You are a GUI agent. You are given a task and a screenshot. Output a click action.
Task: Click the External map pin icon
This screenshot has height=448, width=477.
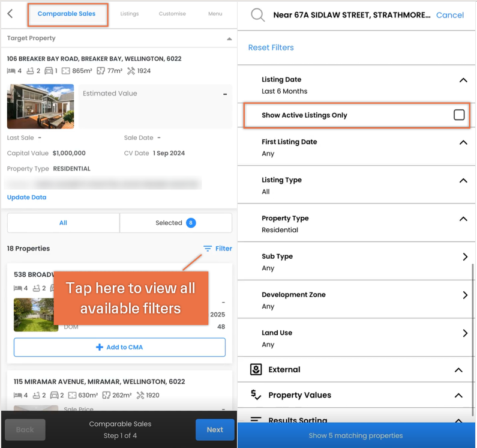(256, 369)
